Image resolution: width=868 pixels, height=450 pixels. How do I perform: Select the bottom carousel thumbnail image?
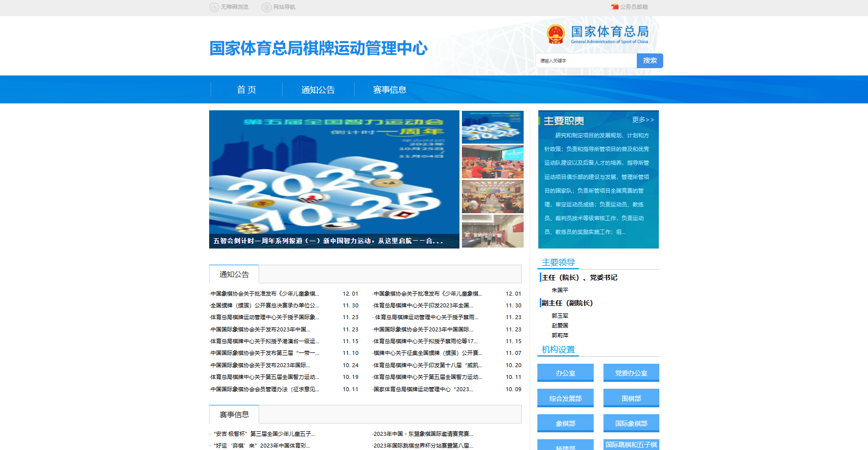click(x=492, y=231)
